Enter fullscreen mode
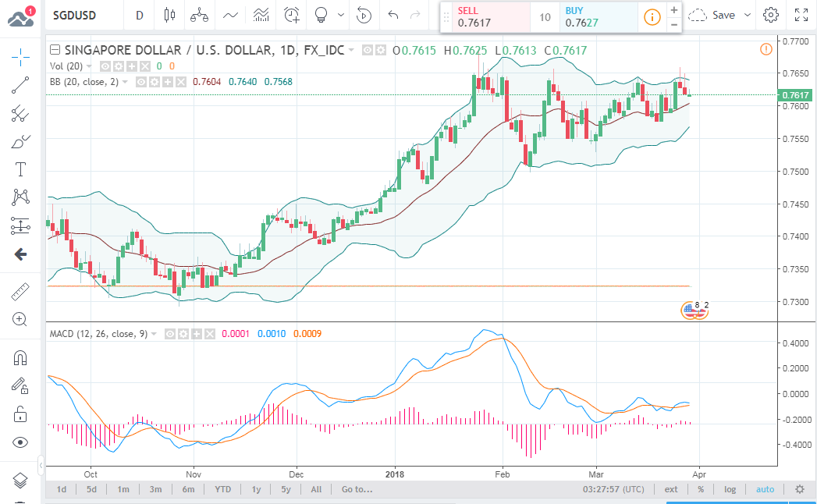The width and height of the screenshot is (817, 504). click(801, 15)
